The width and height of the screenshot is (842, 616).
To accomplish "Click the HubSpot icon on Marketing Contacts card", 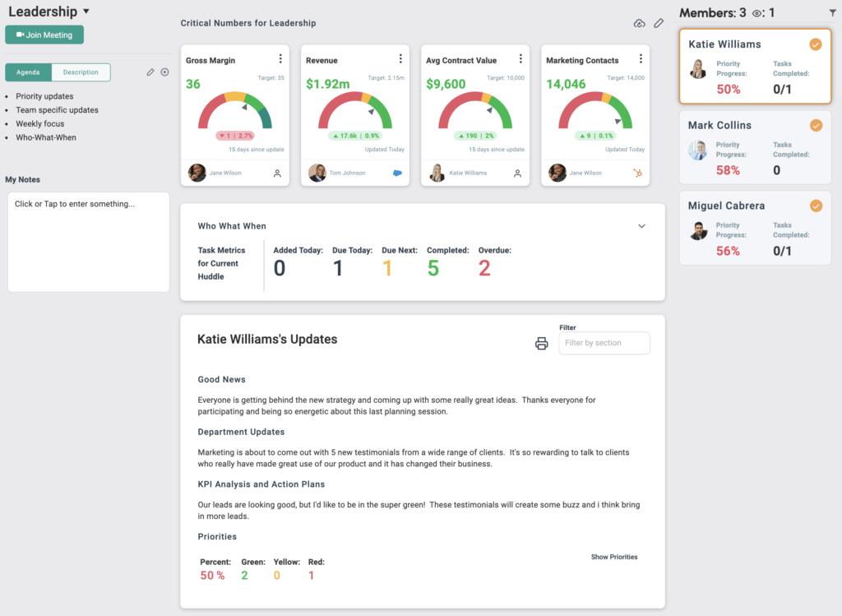I will pos(638,173).
